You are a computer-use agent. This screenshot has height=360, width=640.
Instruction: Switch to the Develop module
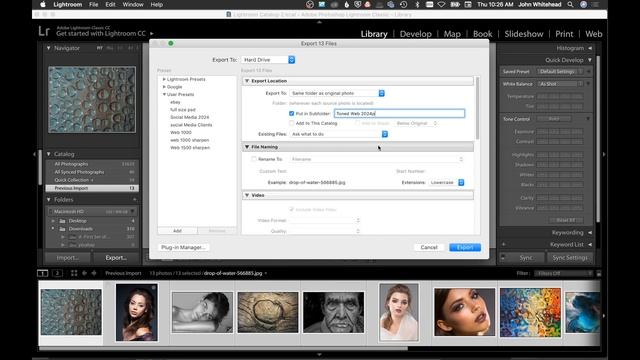point(416,34)
